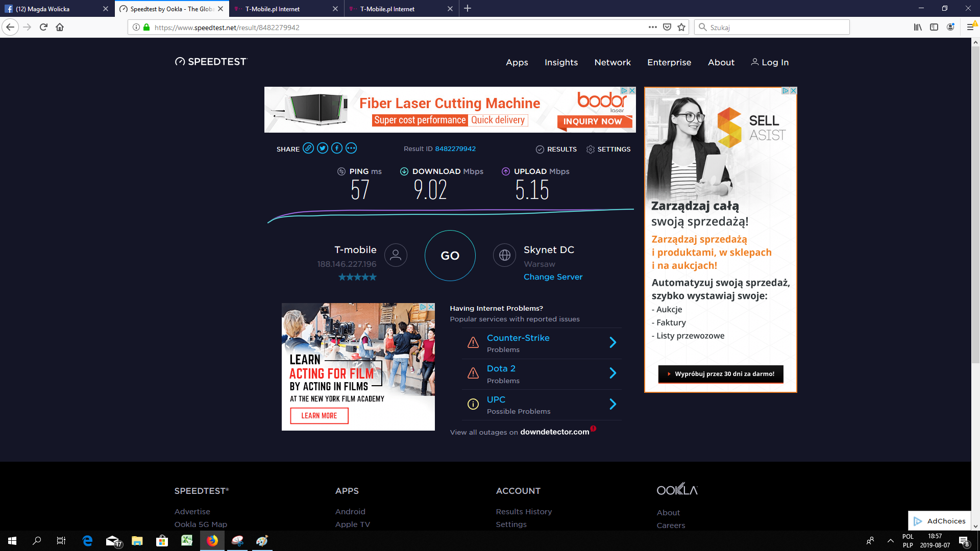Open Counter-Strike problems link
The height and width of the screenshot is (551, 980).
click(518, 338)
